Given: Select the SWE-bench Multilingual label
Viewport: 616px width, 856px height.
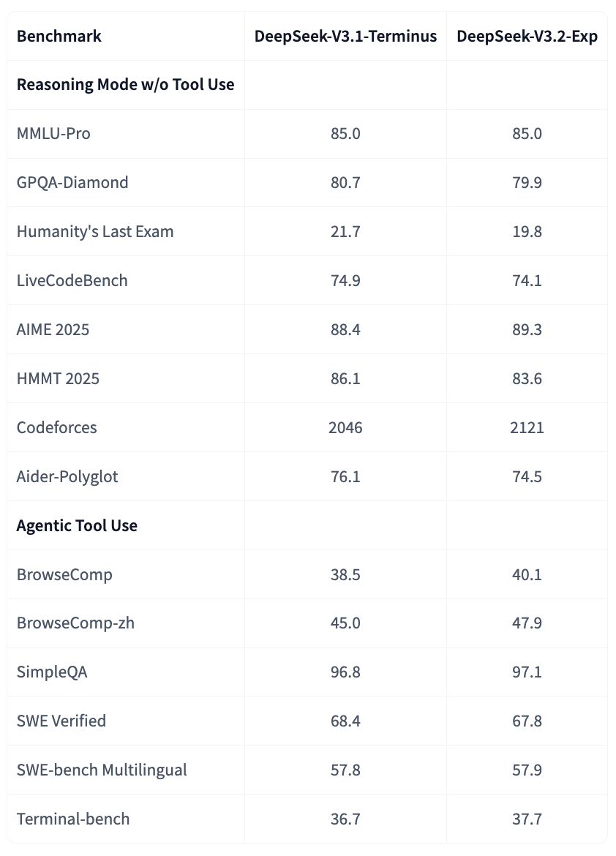Looking at the screenshot, I should click(102, 771).
